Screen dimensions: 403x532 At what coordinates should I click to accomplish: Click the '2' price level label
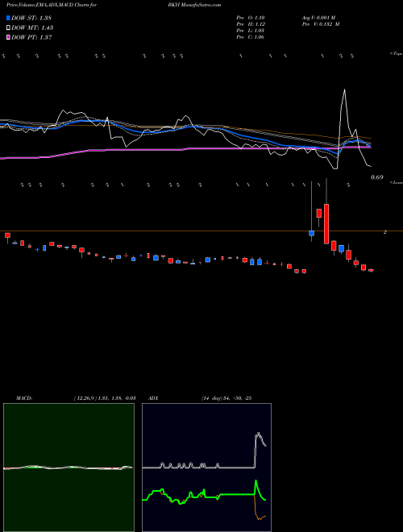pyautogui.click(x=385, y=231)
